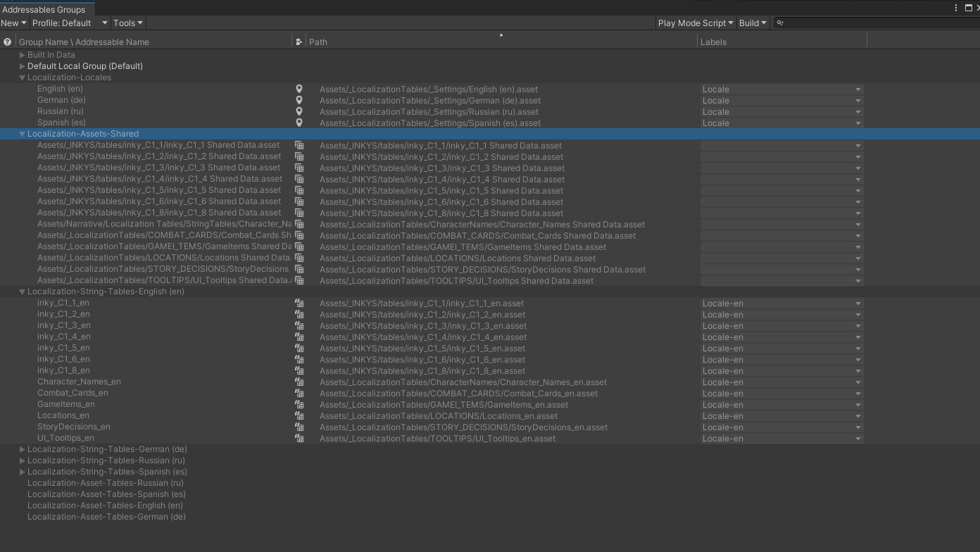
Task: Click the shared table icon beside Combat_Cards Shared Data
Action: (299, 235)
